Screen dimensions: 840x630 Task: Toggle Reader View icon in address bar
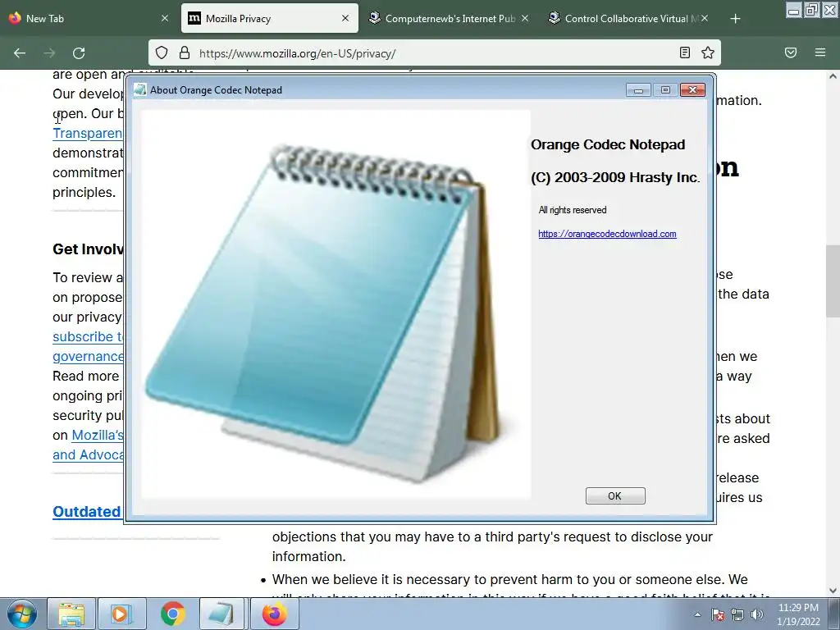click(x=684, y=52)
